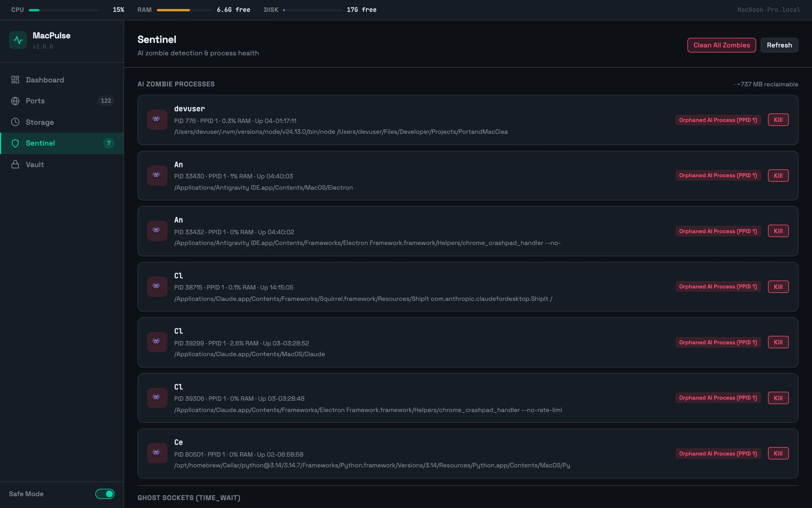
Task: Click 'AI zombie detection & process health' subtitle
Action: [x=198, y=53]
